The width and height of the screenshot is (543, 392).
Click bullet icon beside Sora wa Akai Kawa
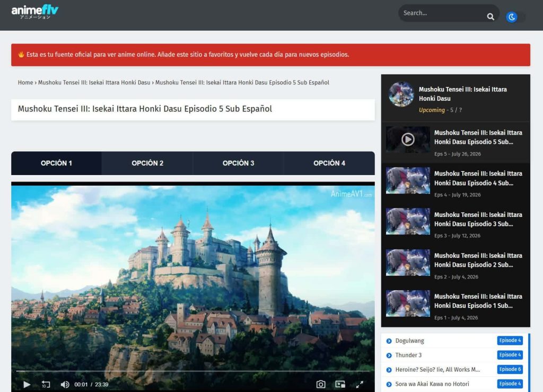coord(389,385)
